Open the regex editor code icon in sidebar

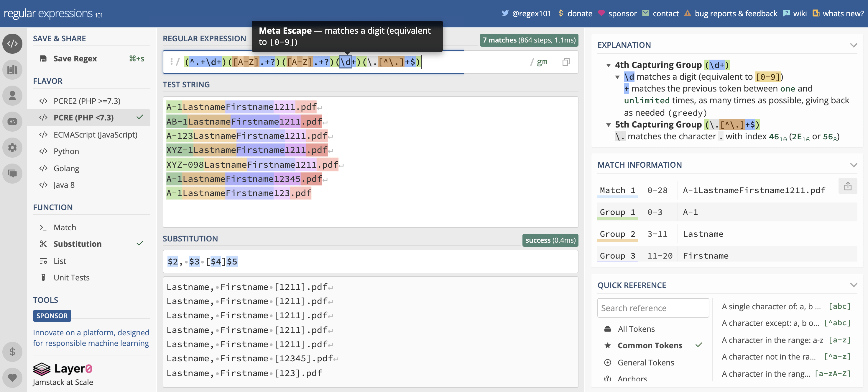tap(12, 43)
